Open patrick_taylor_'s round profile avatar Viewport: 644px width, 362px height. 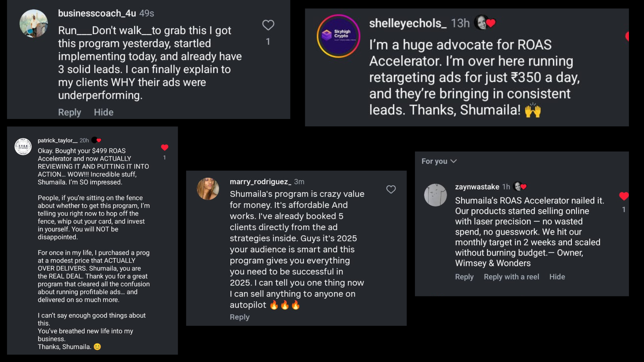click(x=23, y=146)
